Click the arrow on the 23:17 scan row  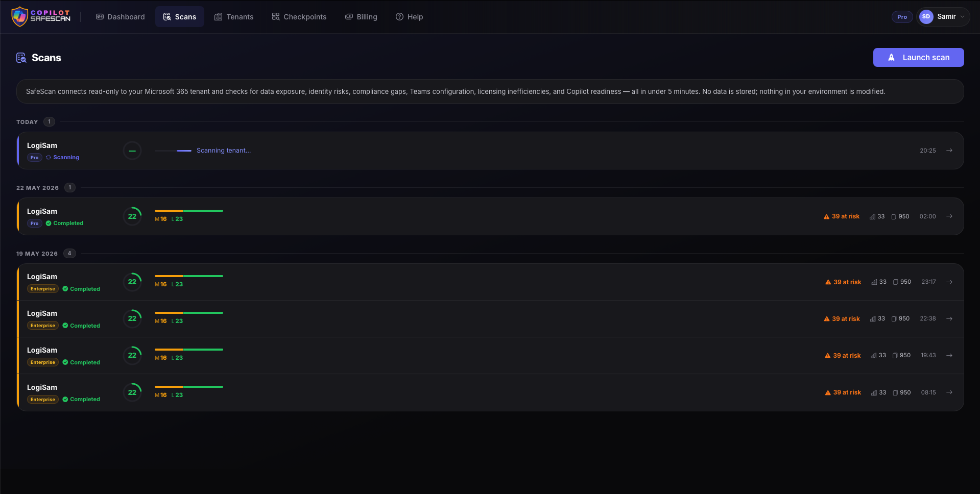coord(949,282)
